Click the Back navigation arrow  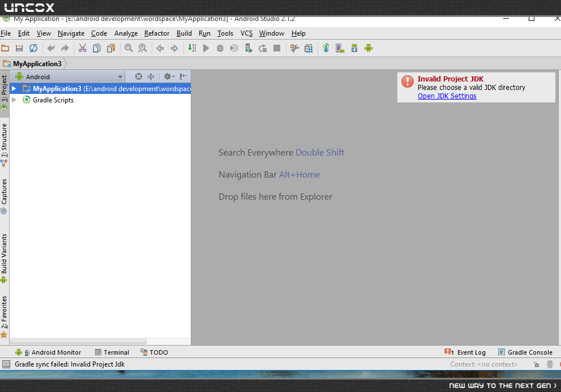[160, 48]
